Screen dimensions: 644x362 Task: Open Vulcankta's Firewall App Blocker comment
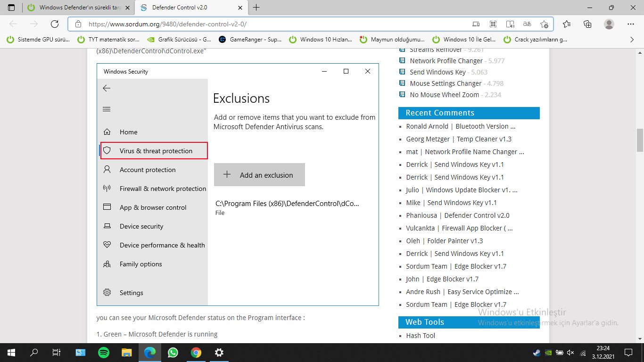459,228
